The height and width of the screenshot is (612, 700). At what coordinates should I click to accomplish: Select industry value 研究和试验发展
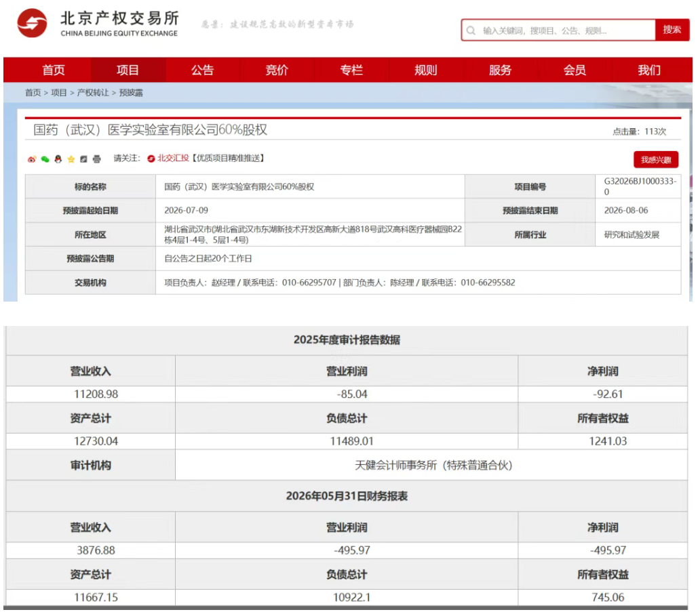click(x=631, y=234)
